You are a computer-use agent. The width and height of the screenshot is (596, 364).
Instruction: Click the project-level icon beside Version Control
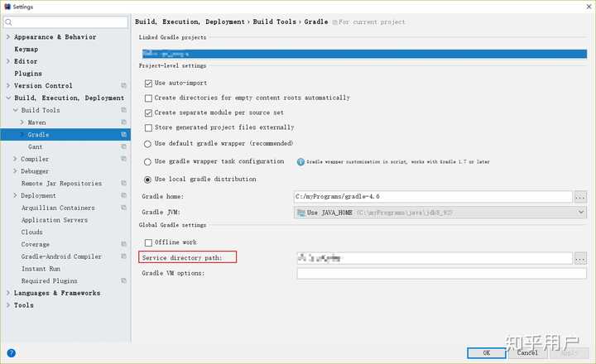(123, 85)
